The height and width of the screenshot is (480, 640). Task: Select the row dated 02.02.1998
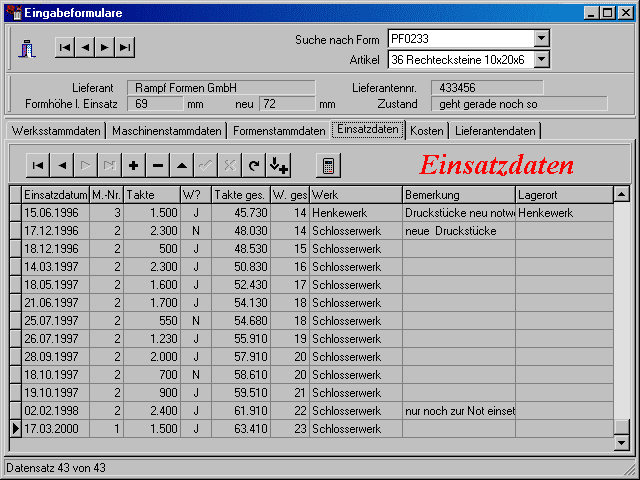55,411
